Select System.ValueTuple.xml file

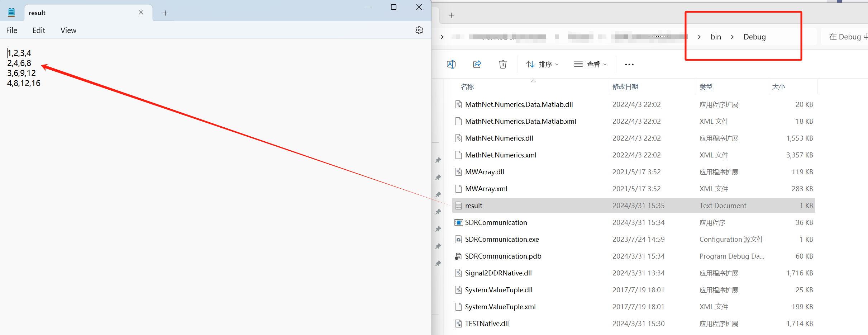click(x=633, y=307)
